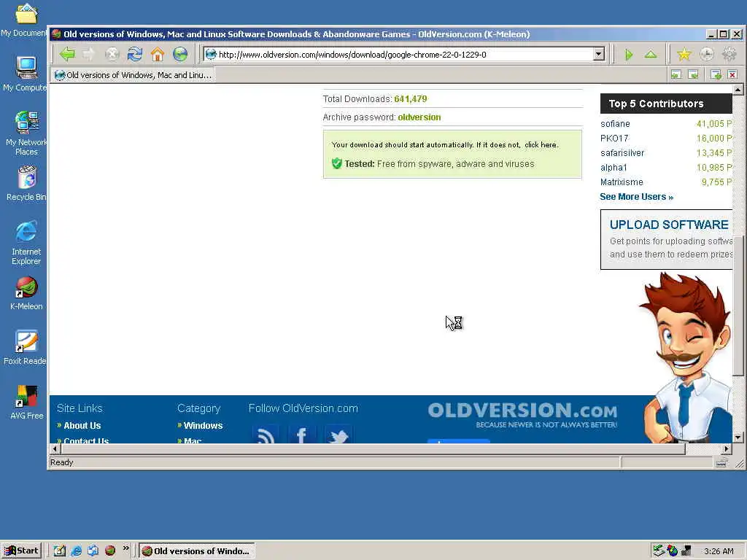The image size is (747, 560).
Task: Open the address bar URL dropdown
Action: pyautogui.click(x=600, y=54)
